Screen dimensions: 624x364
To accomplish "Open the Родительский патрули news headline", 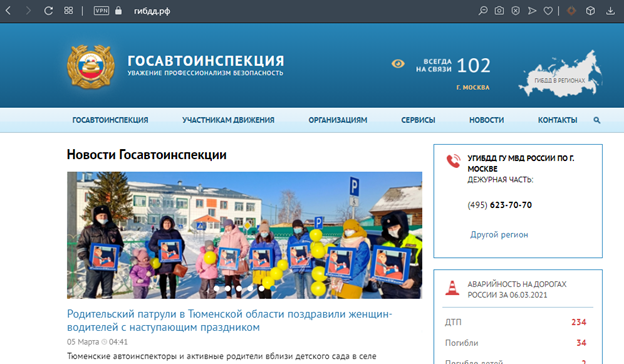I will pyautogui.click(x=230, y=321).
